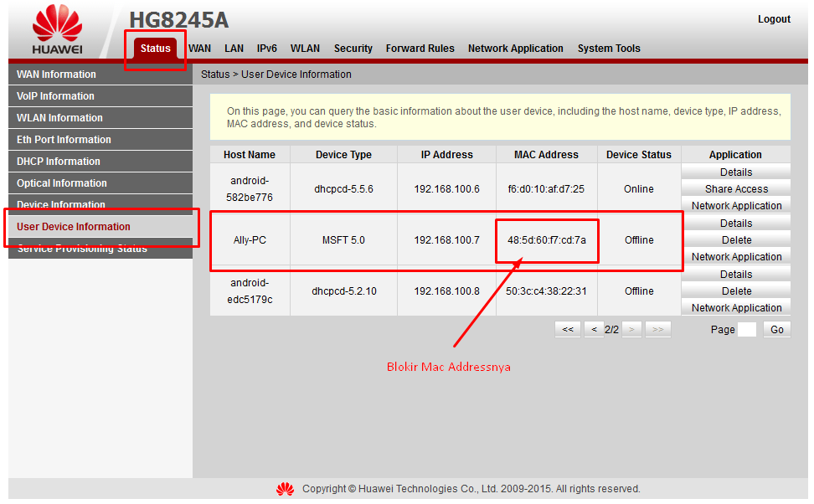Click Details for android-582be776 device
The height and width of the screenshot is (504, 814).
click(735, 172)
